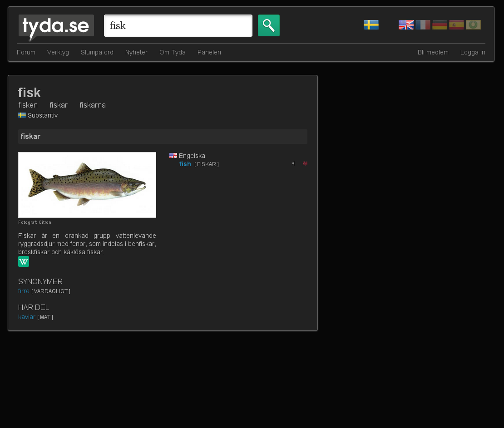Click the Fotograf: Citron caption
Screen dimensions: 504x428
pos(35,222)
